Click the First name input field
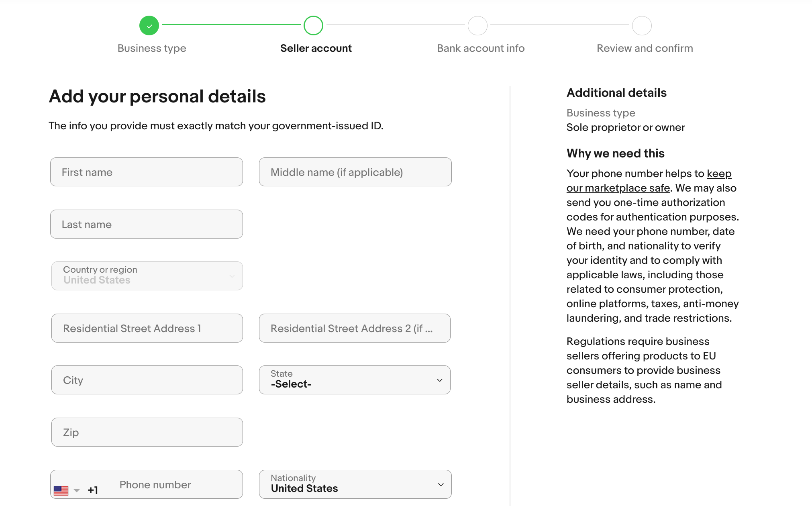This screenshot has height=506, width=812. click(146, 172)
